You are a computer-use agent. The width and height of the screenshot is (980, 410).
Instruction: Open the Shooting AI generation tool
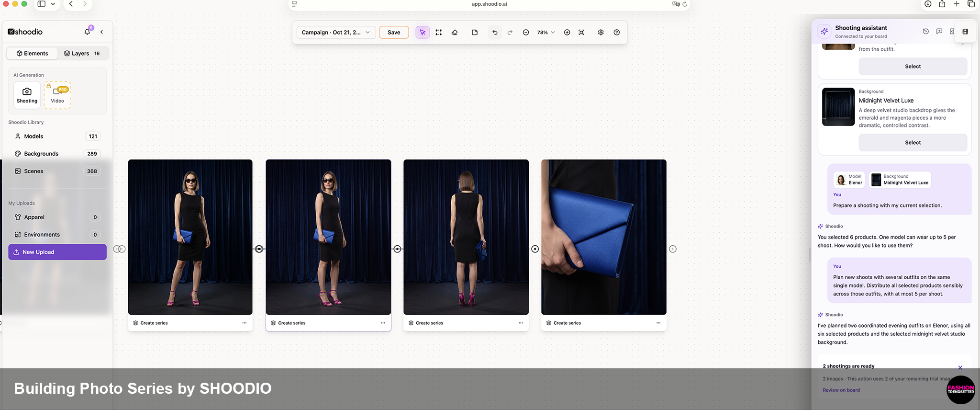(x=27, y=95)
